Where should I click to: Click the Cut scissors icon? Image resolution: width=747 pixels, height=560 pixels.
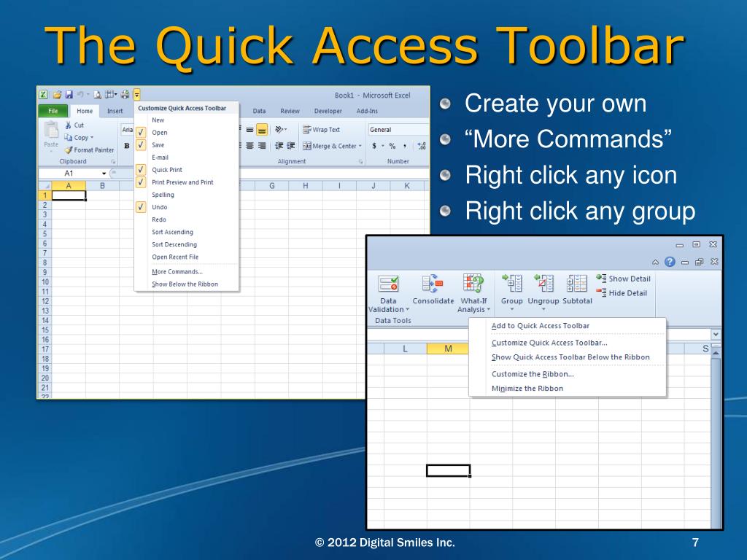(x=68, y=125)
